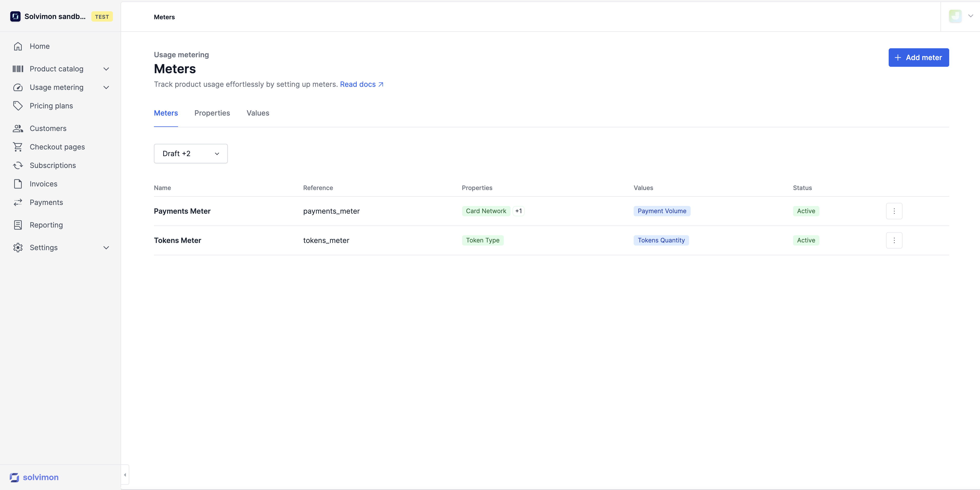Open Checkout pages via cart icon
Screen dimensions: 980x490
[x=18, y=147]
